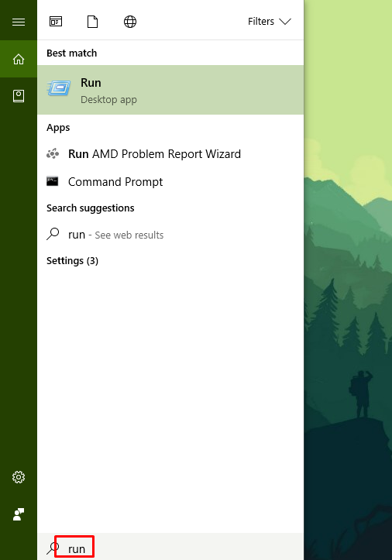Click the Feedback person icon

coord(19,514)
